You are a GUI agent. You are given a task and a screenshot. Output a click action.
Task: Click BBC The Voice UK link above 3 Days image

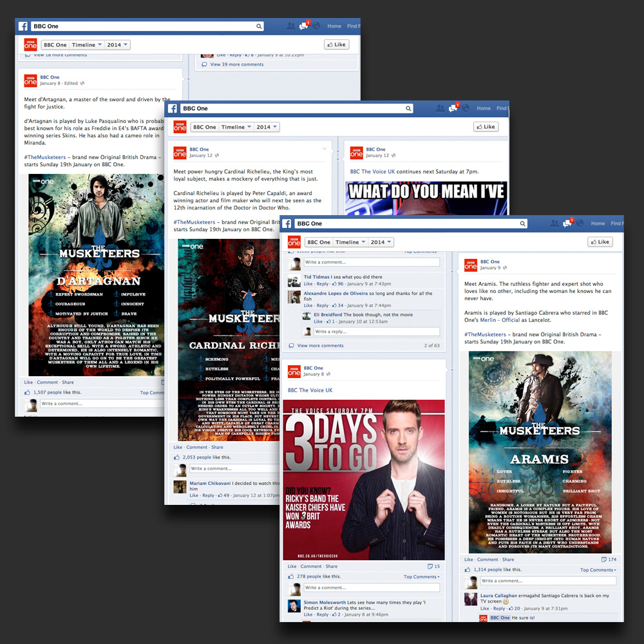(x=310, y=390)
